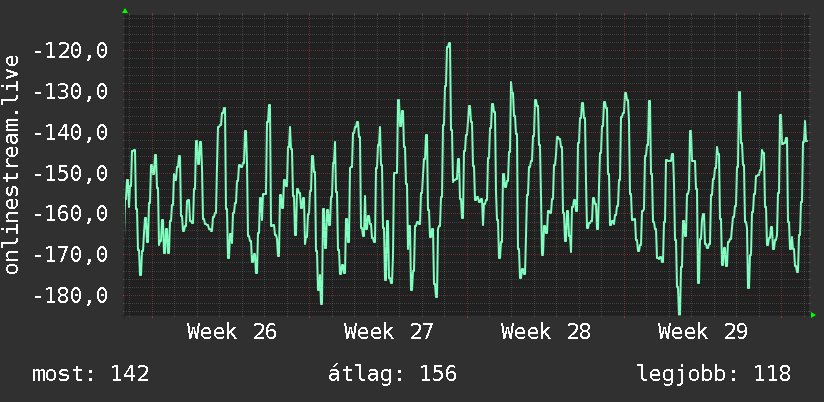Click the Week 28 axis label
The image size is (824, 402).
(546, 332)
